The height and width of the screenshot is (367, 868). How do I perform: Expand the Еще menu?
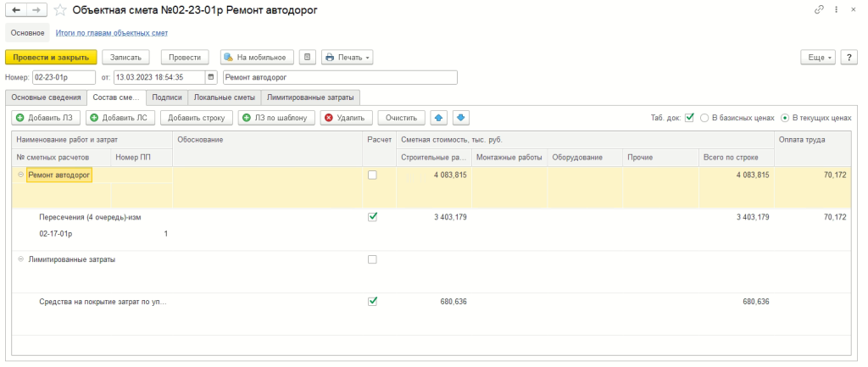[x=817, y=57]
